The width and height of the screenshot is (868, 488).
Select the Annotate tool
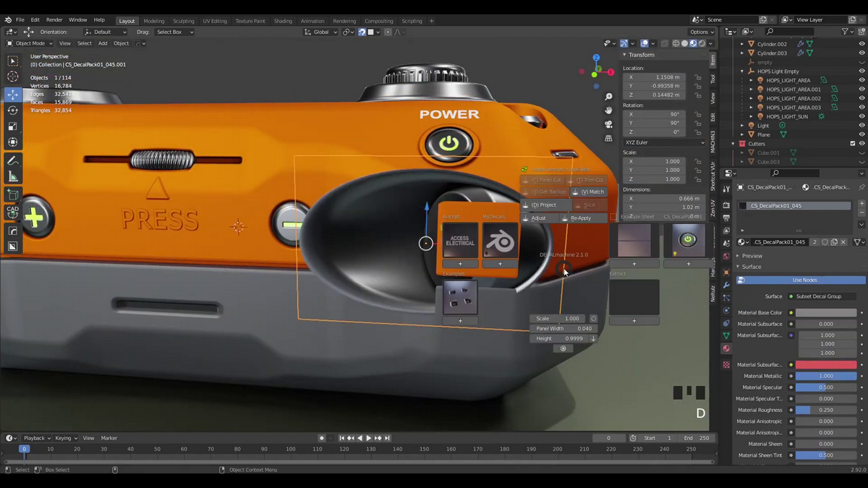click(13, 160)
